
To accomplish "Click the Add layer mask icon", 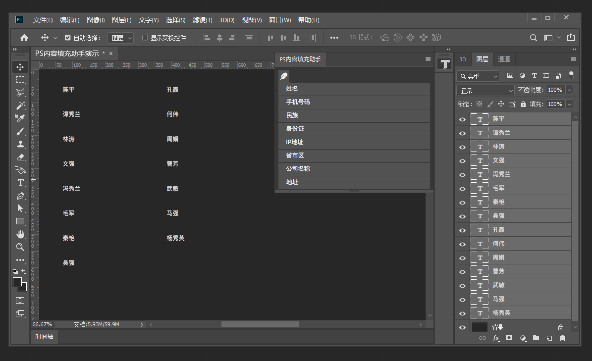I will (509, 338).
